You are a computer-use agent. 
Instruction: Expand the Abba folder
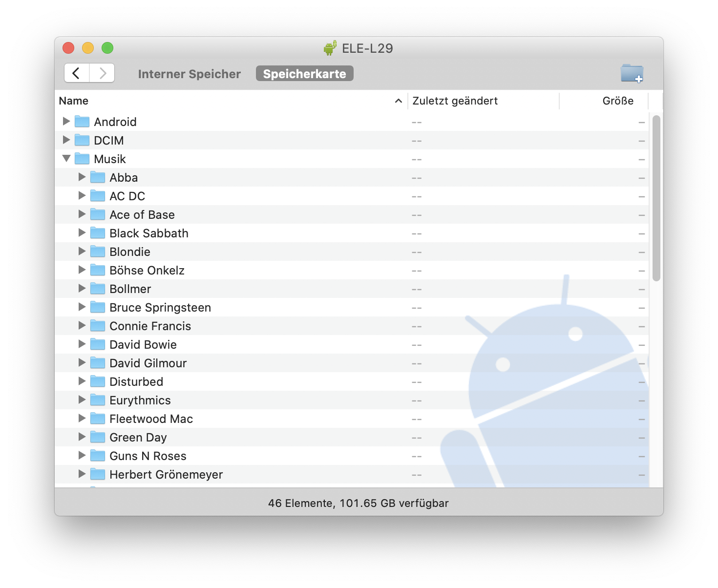pos(82,177)
